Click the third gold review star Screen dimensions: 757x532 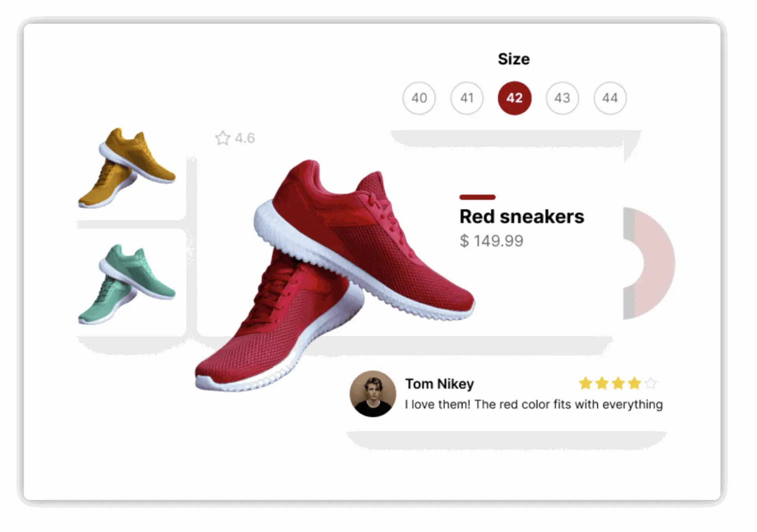click(618, 383)
